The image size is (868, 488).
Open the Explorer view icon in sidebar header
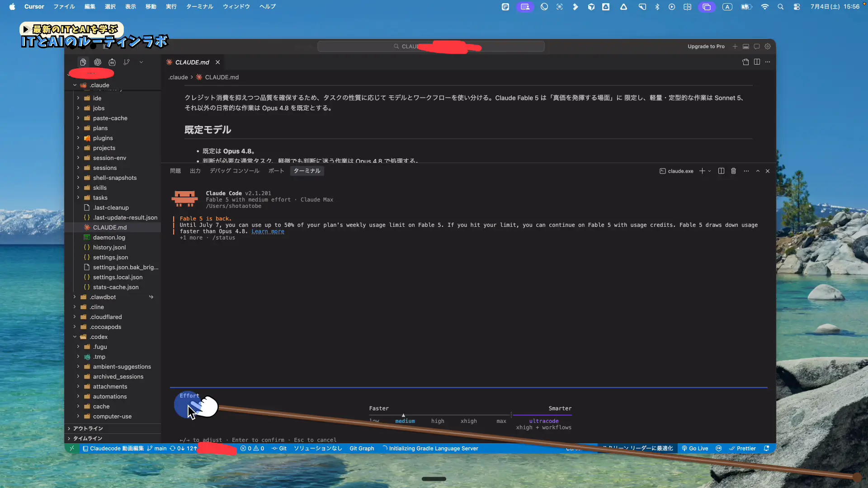[83, 62]
